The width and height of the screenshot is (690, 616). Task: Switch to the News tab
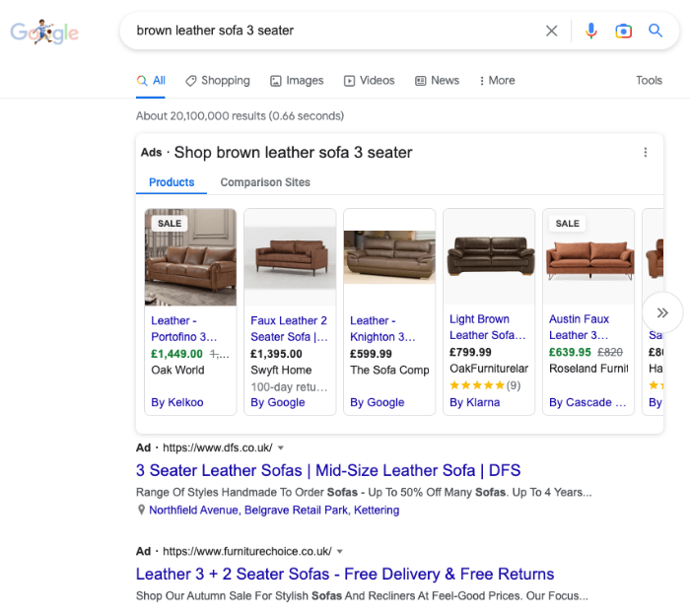tap(437, 81)
